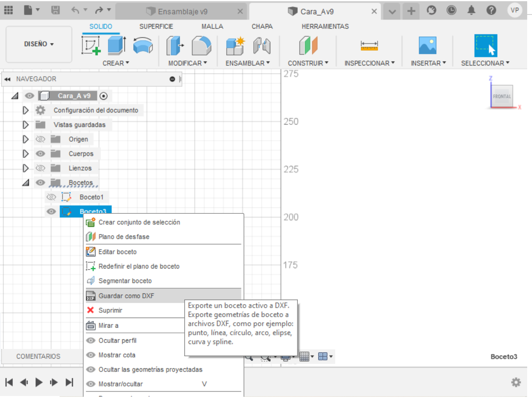The height and width of the screenshot is (398, 532).
Task: Expand Vistas guardadas node
Action: click(x=25, y=125)
